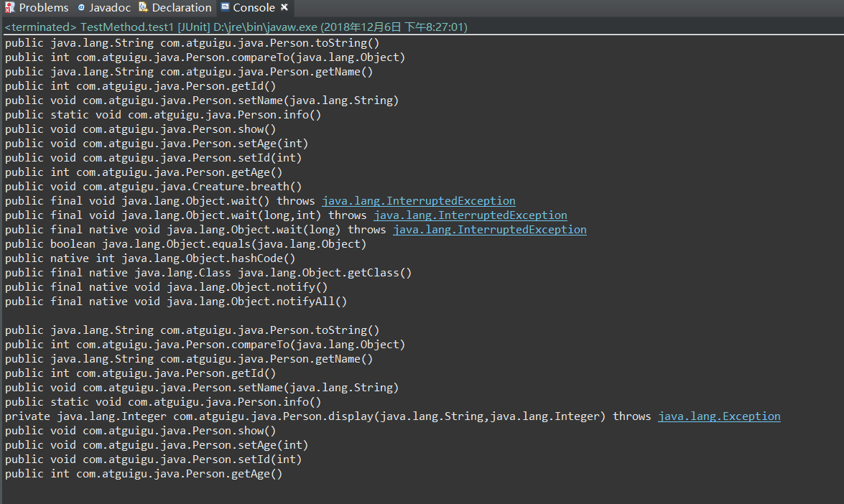This screenshot has width=844, height=504.
Task: Click the Object.equals(java.lang.Object) line
Action: click(186, 244)
